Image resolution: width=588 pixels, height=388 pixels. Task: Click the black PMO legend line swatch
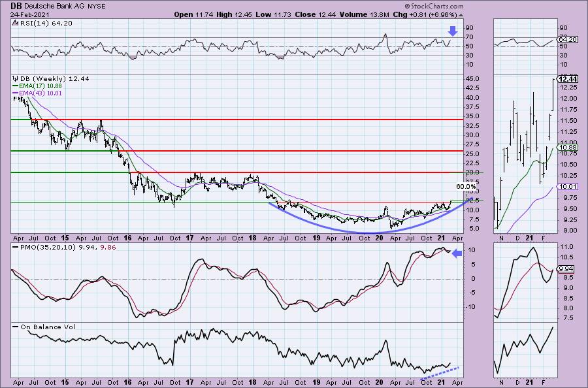point(16,247)
